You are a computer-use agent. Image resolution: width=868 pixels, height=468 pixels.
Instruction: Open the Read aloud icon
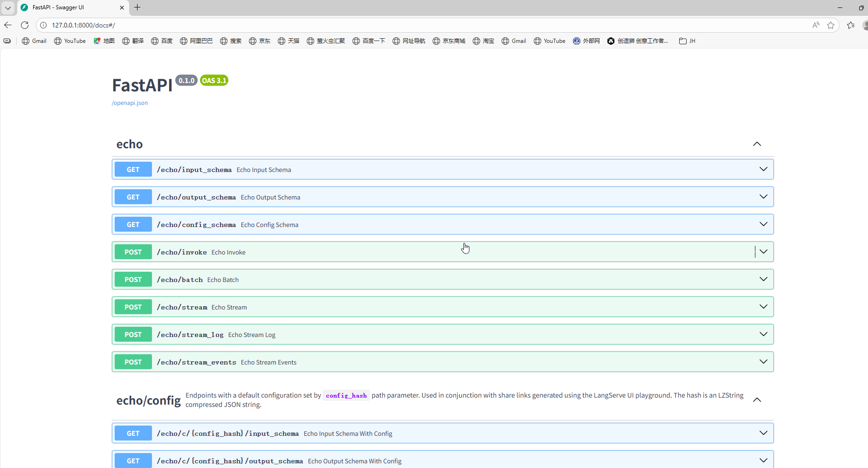point(816,25)
